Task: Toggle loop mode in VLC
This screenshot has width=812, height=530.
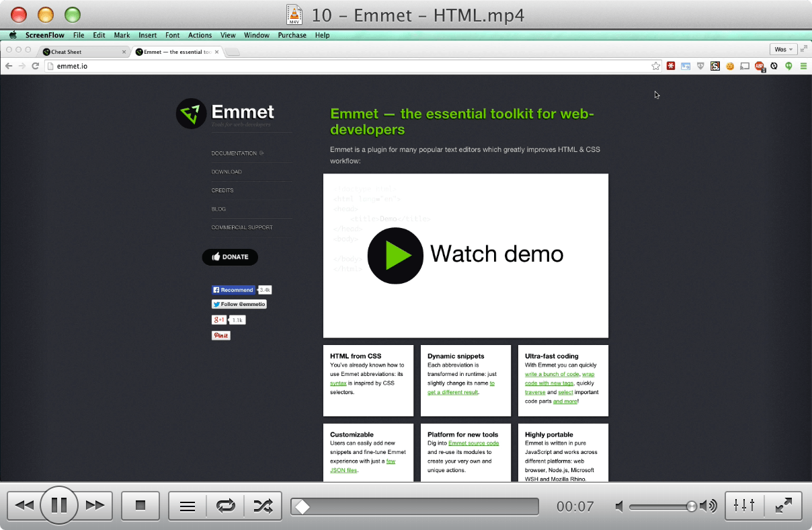Action: point(226,505)
